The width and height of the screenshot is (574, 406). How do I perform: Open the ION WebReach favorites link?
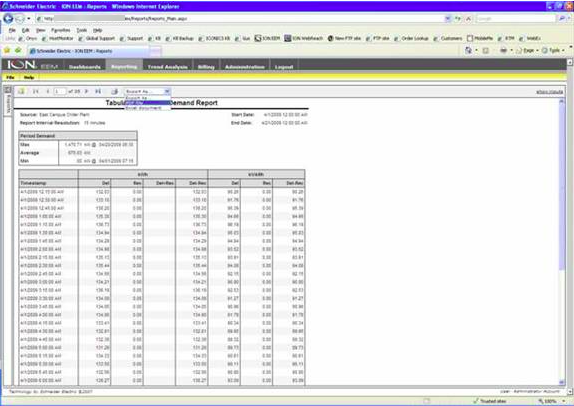303,38
